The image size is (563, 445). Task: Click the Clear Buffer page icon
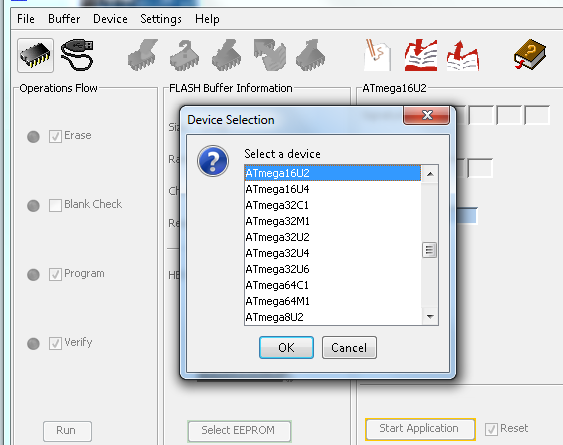point(377,55)
